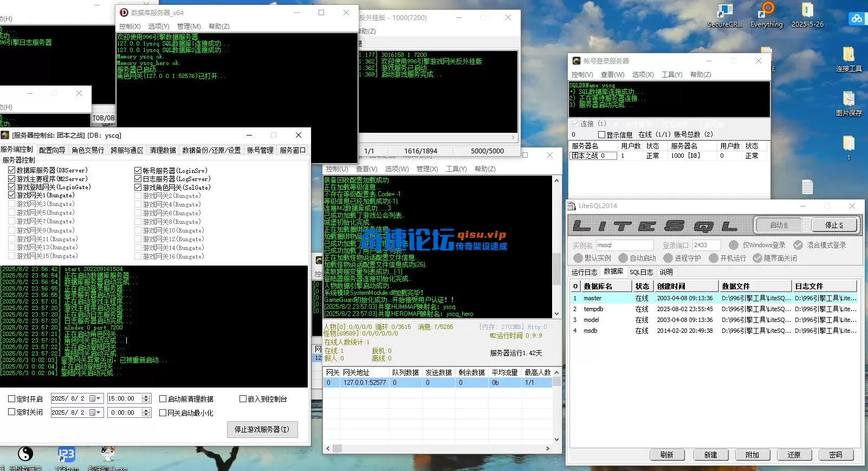
Task: Uncheck 日志服务器(LogServer) checkbox
Action: pos(138,179)
